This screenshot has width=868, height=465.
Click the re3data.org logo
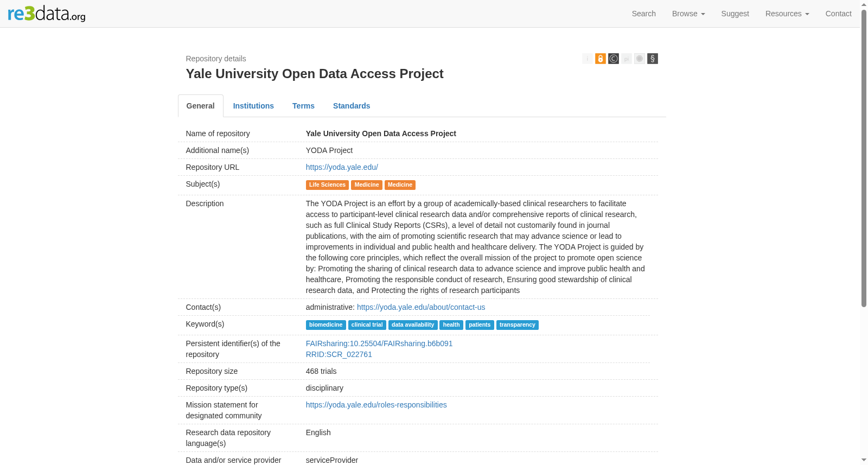tap(47, 13)
